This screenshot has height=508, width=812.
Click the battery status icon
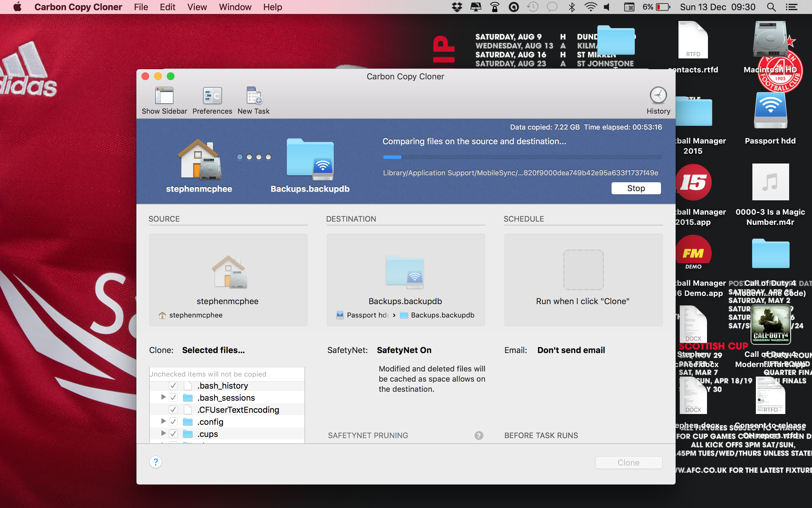tap(663, 7)
